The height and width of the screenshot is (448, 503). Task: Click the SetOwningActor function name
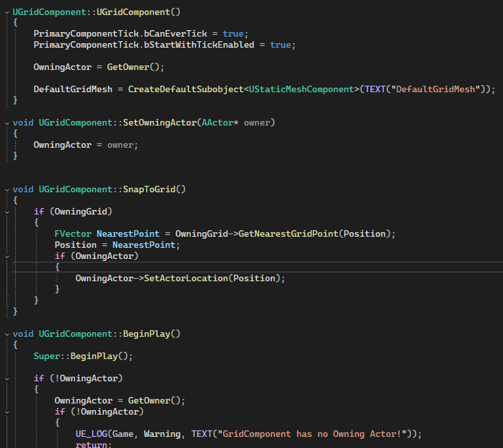[x=160, y=122]
